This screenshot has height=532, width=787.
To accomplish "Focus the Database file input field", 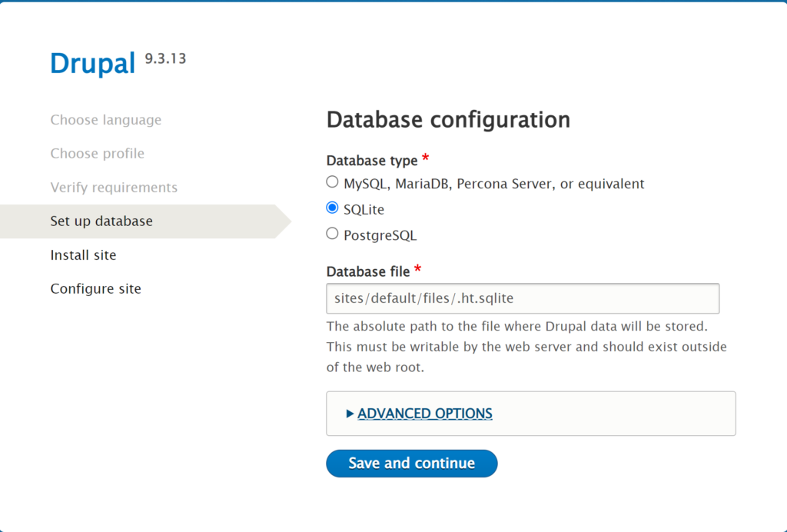I will coord(523,298).
